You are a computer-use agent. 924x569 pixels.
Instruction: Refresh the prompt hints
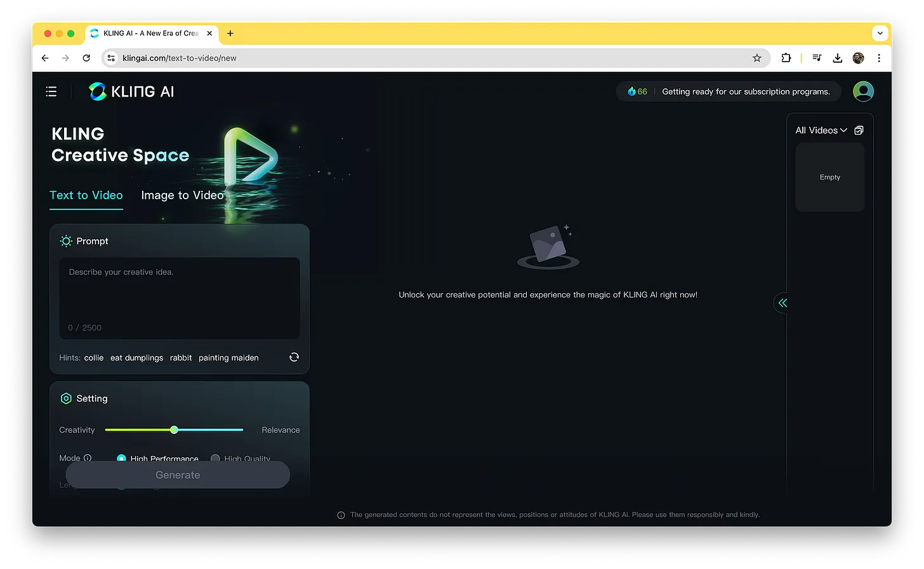[x=294, y=357]
